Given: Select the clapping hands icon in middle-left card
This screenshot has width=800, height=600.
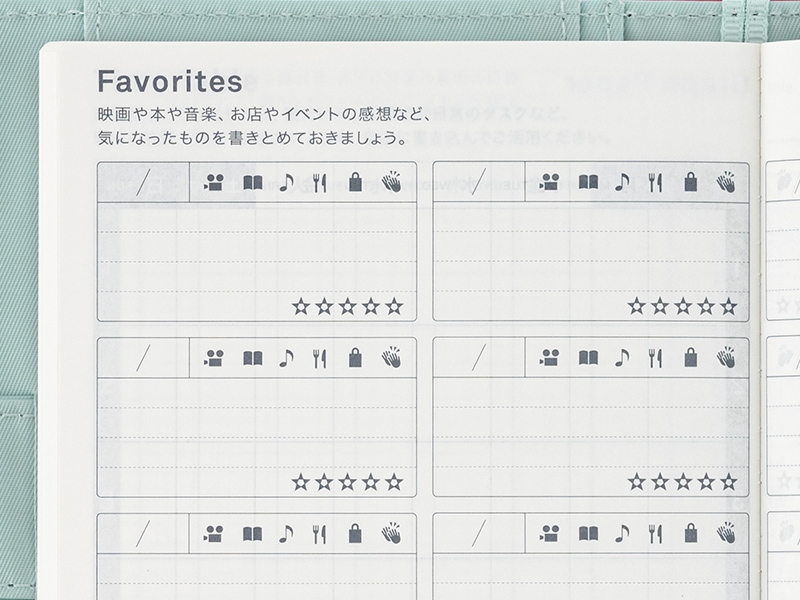Looking at the screenshot, I should (x=391, y=357).
